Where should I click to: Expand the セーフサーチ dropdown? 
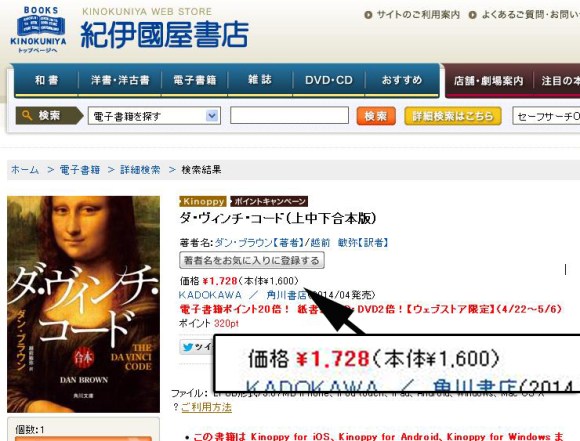(546, 116)
